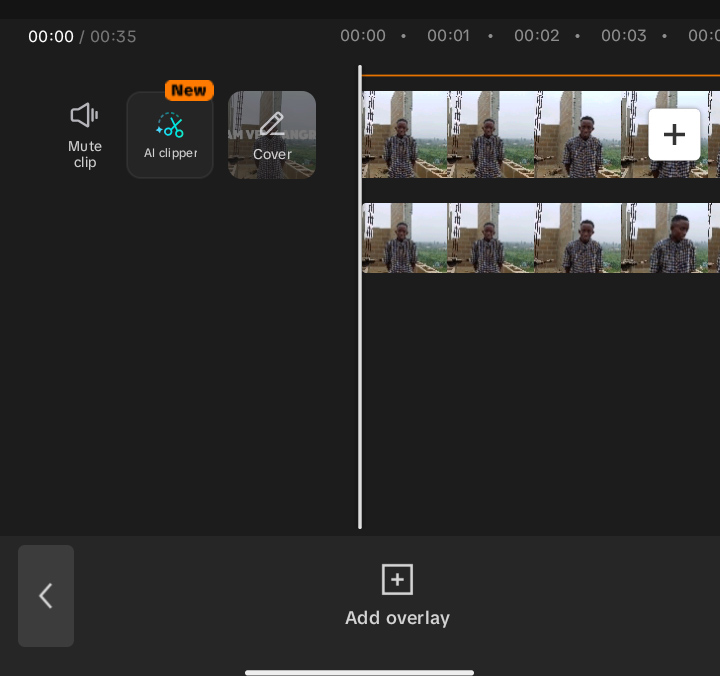Viewport: 720px width, 676px height.
Task: Edit the video Cover thumbnail
Action: [272, 135]
